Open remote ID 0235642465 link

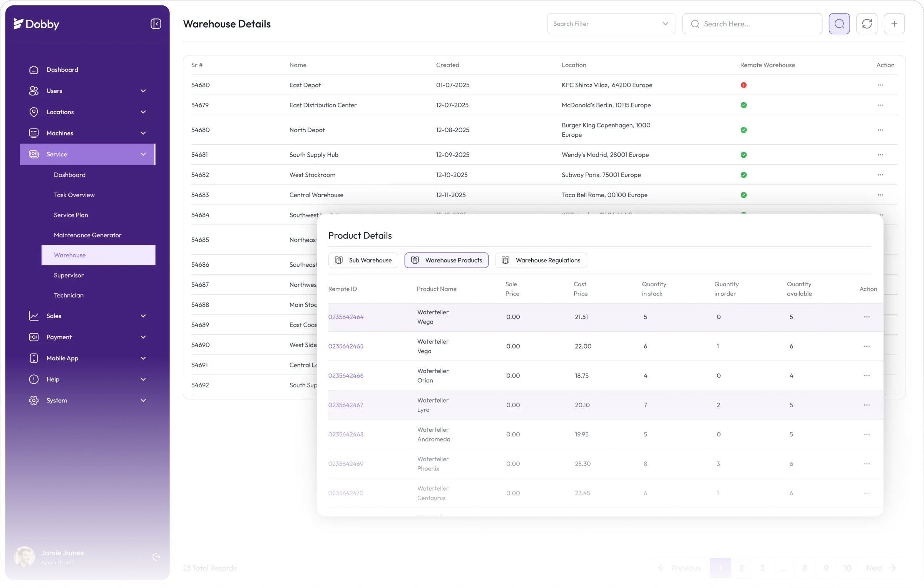tap(346, 346)
